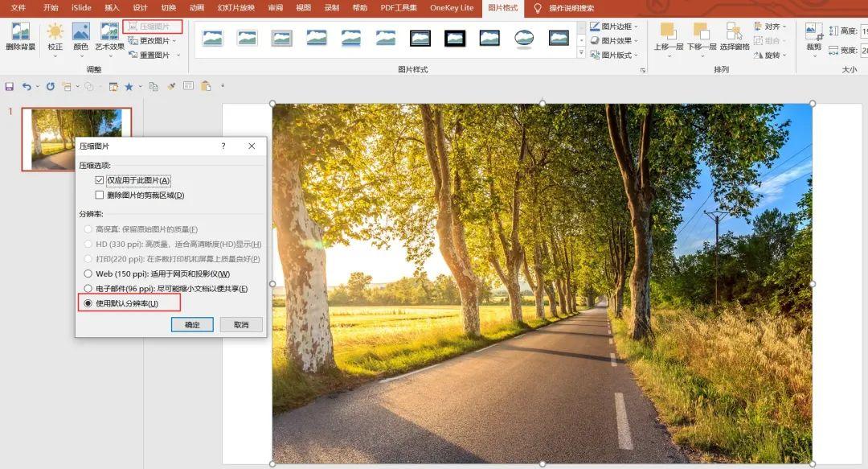Open the 文件 file menu

pyautogui.click(x=18, y=8)
